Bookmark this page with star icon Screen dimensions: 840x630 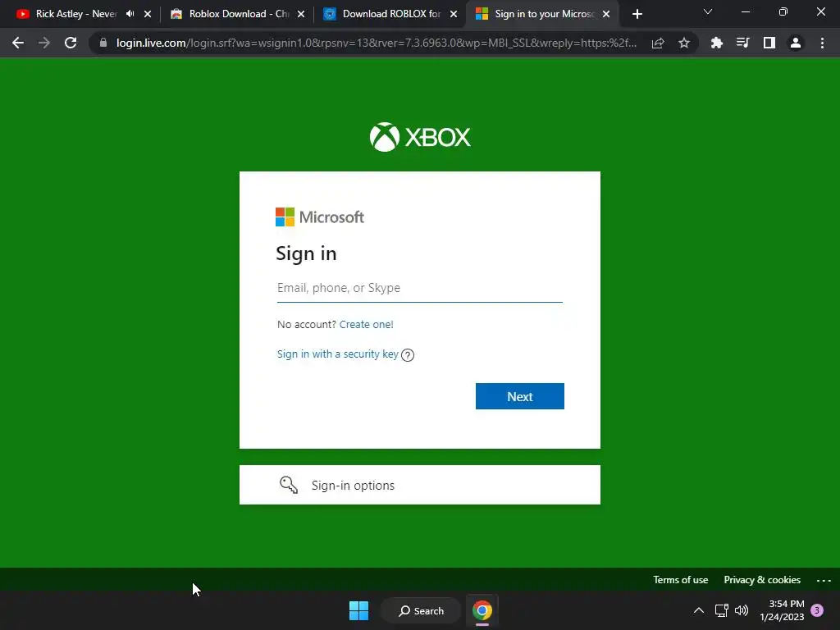point(684,43)
